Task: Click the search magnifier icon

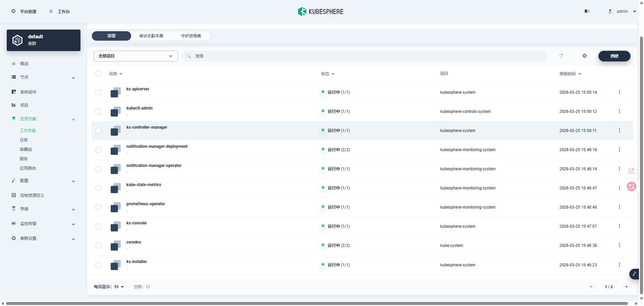Action: tap(189, 56)
